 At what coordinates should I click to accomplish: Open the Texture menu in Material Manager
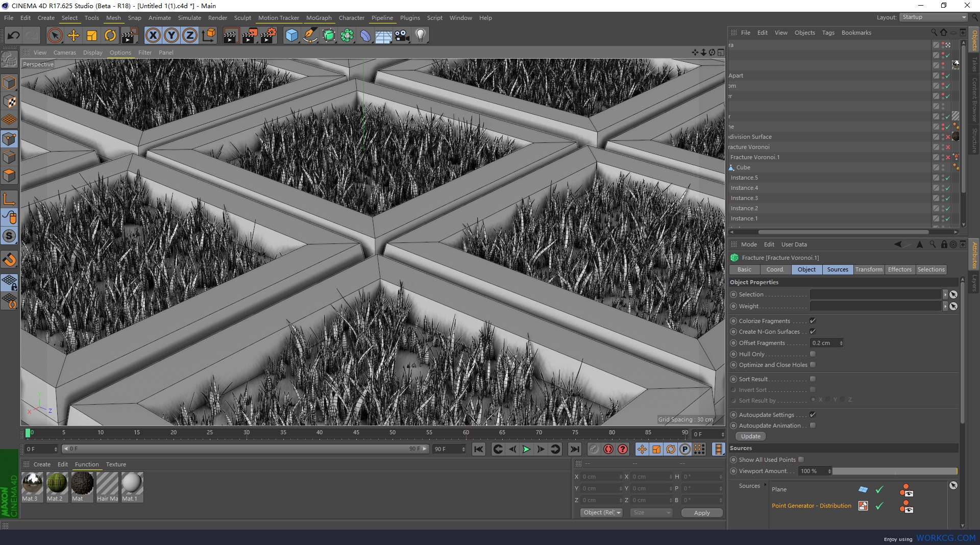(x=116, y=464)
